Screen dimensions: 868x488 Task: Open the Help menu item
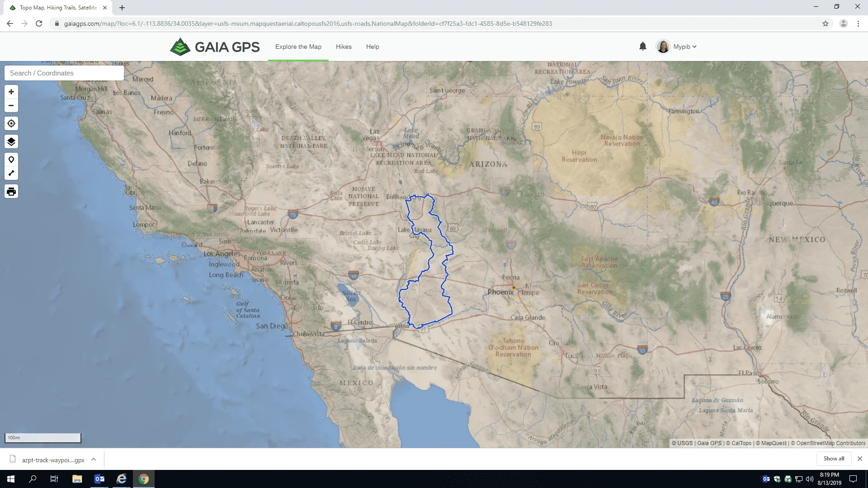373,47
